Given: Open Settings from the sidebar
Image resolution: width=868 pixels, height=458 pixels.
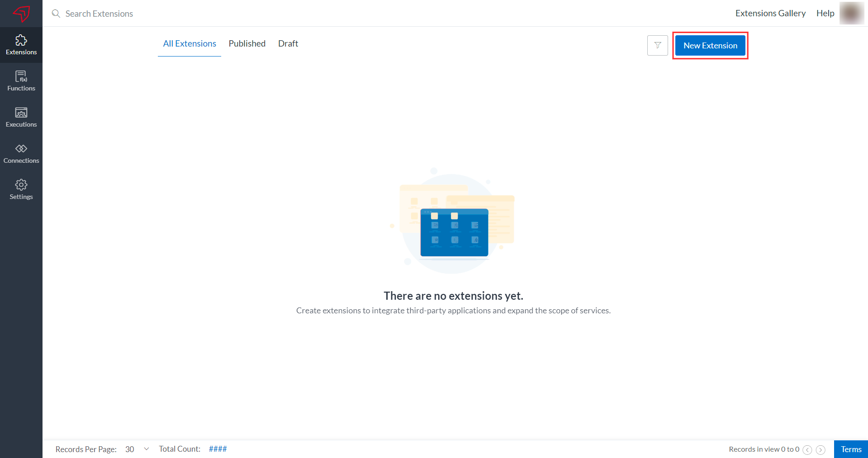Looking at the screenshot, I should (21, 189).
